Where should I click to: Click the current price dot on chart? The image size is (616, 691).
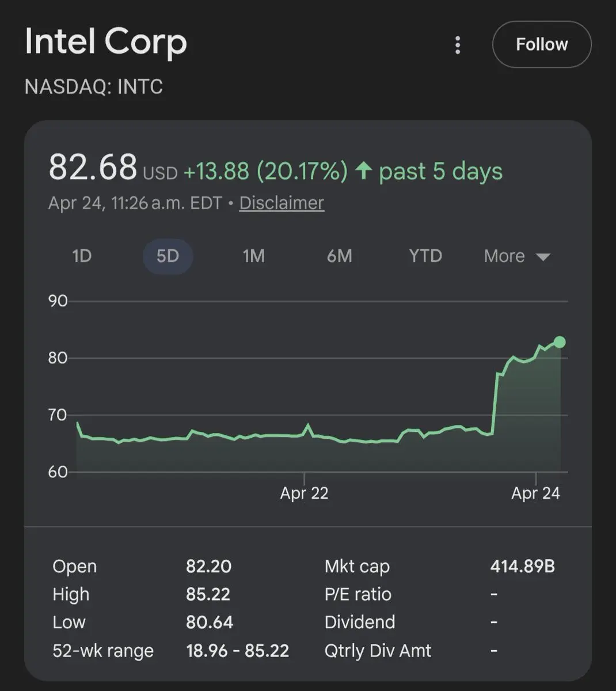[559, 342]
